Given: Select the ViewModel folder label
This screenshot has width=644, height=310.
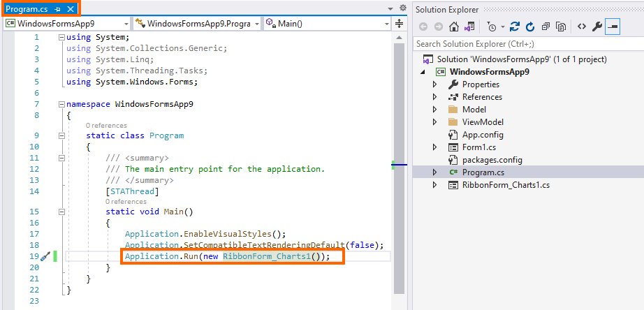Looking at the screenshot, I should 483,122.
